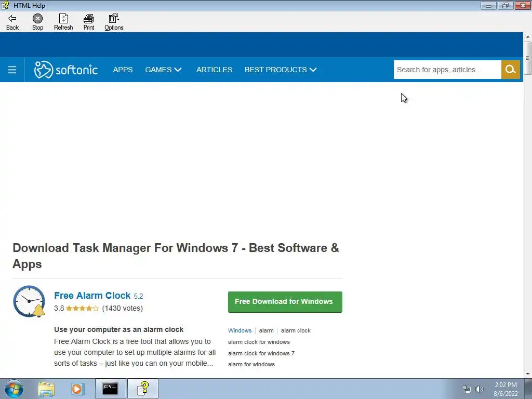Launch Windows Media Player from taskbar
Screen dimensions: 532x399
tap(77, 389)
